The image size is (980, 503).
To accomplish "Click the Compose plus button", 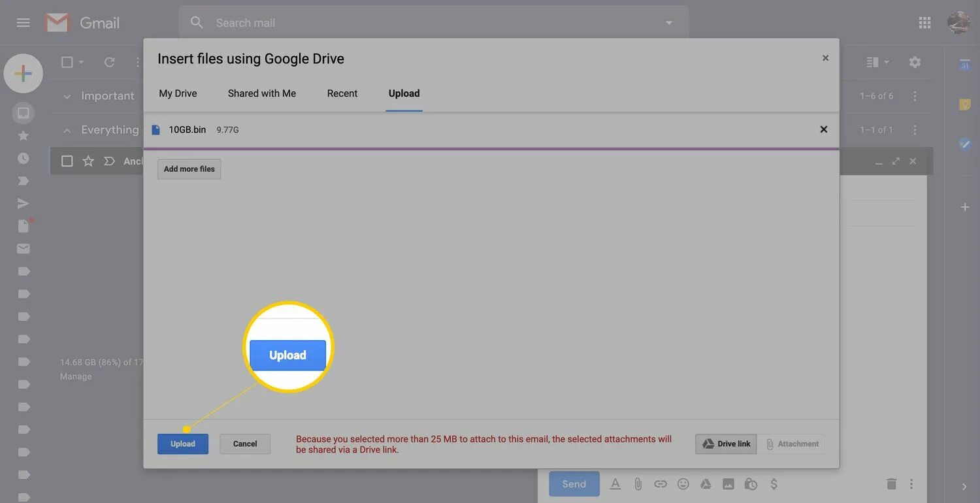I will coord(24,73).
